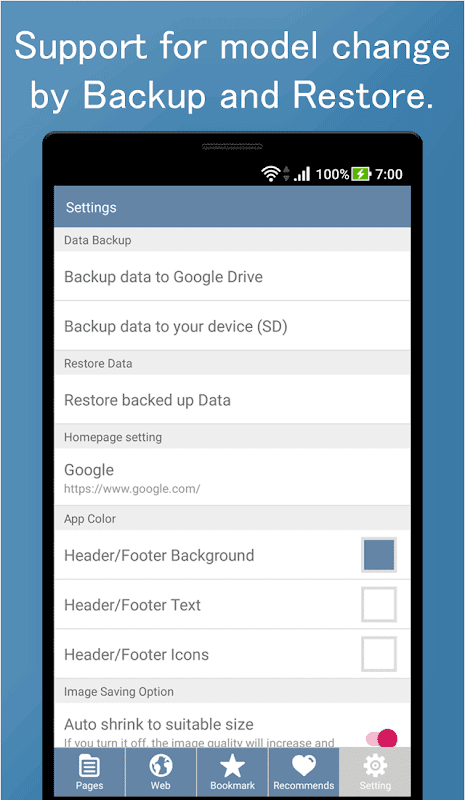Select the Setting gear icon
The height and width of the screenshot is (800, 465).
(x=375, y=766)
